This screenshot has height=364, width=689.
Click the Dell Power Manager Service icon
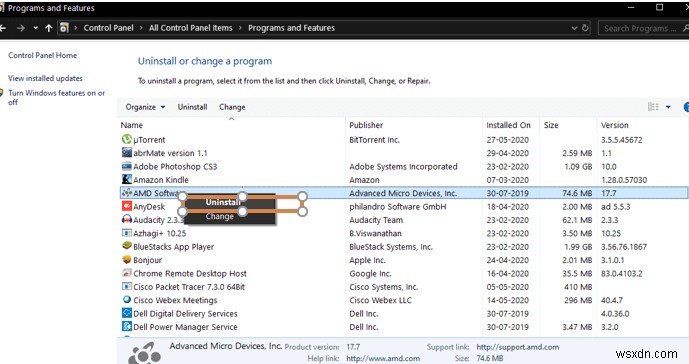(127, 327)
